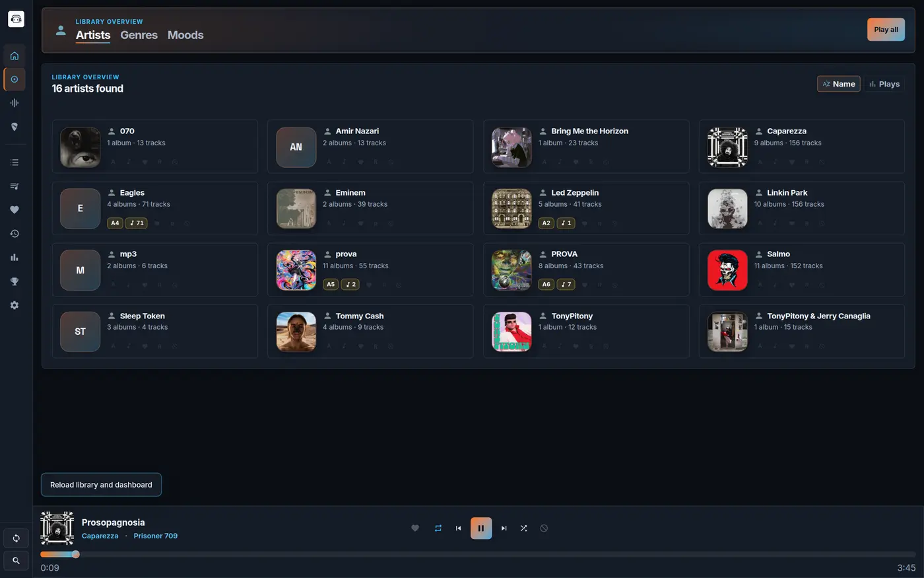Viewport: 924px width, 578px height.
Task: Open the playlists (queue music) sidebar icon
Action: click(x=15, y=186)
